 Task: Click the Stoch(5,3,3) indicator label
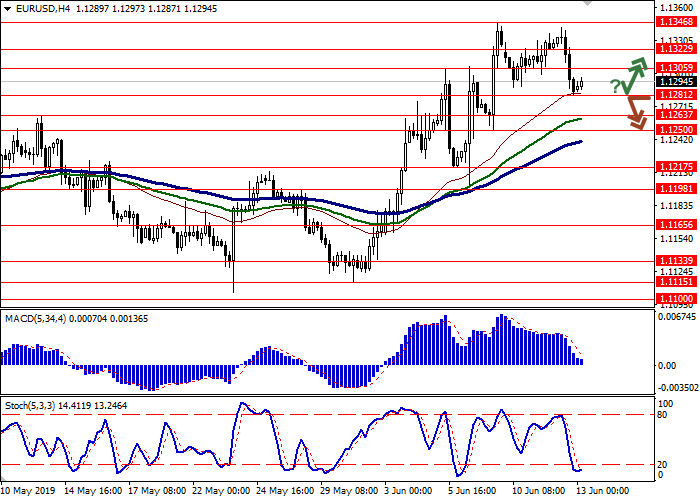pyautogui.click(x=30, y=380)
